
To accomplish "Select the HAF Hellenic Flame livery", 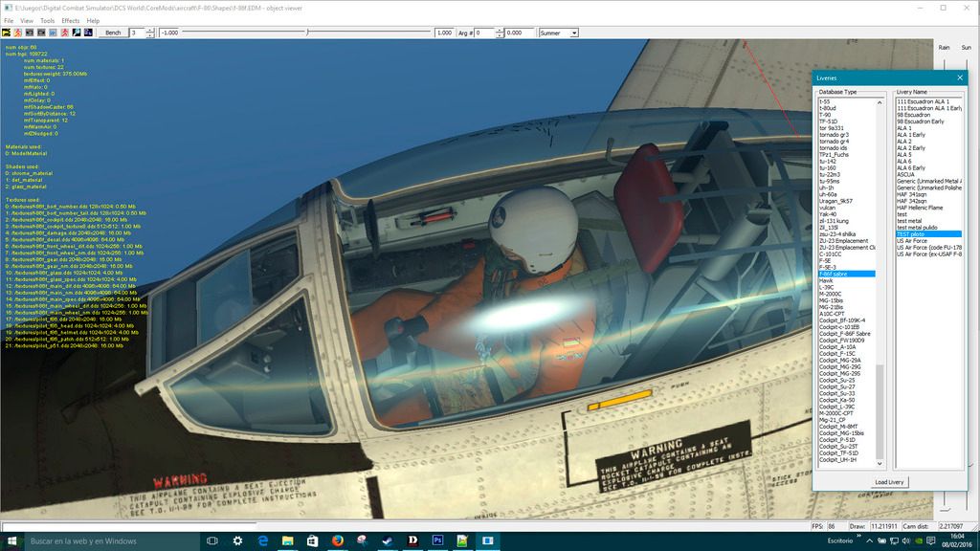I will 919,208.
